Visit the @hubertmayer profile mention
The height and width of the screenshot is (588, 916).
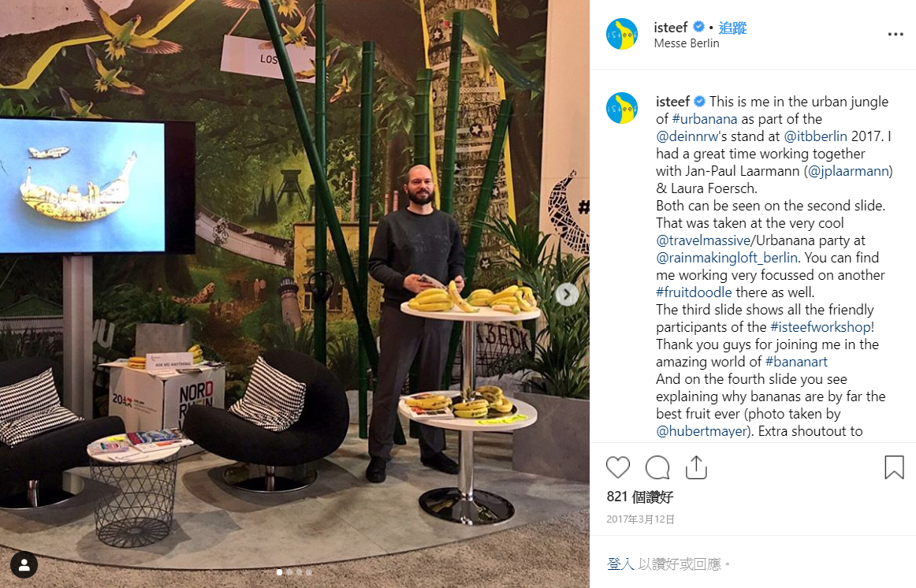702,431
